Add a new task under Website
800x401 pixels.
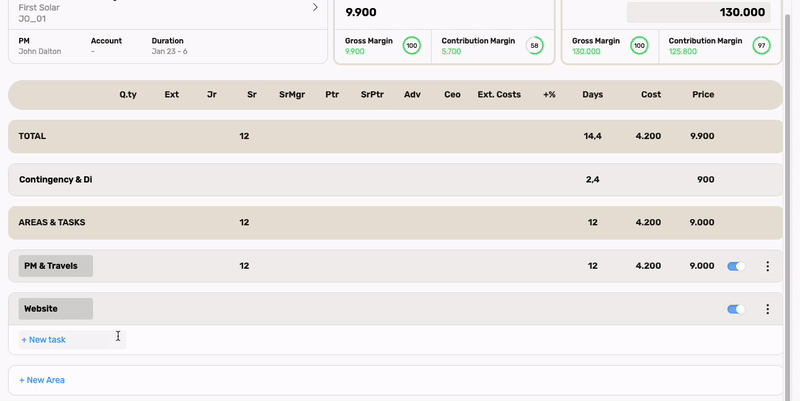coord(43,339)
